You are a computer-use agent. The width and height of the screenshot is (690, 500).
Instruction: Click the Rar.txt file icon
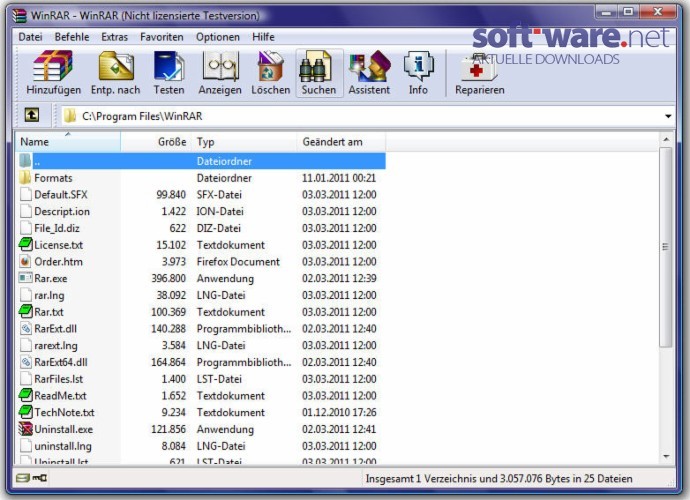(x=26, y=312)
